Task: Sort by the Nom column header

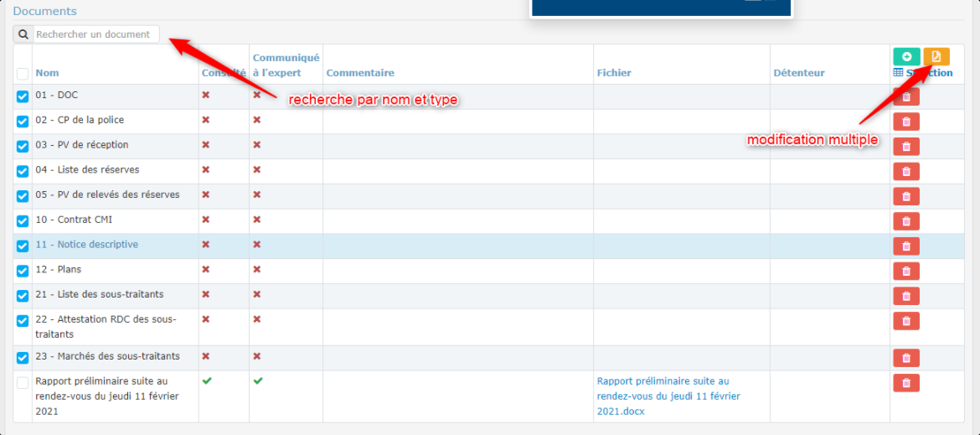Action: click(x=47, y=73)
